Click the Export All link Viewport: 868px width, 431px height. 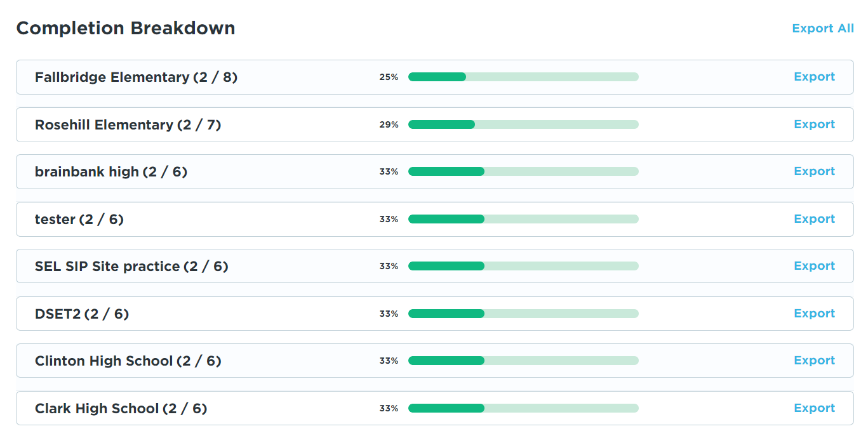point(823,29)
